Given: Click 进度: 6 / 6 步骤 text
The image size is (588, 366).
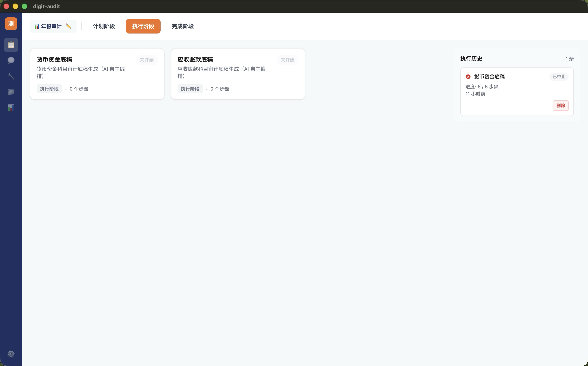Looking at the screenshot, I should 482,87.
